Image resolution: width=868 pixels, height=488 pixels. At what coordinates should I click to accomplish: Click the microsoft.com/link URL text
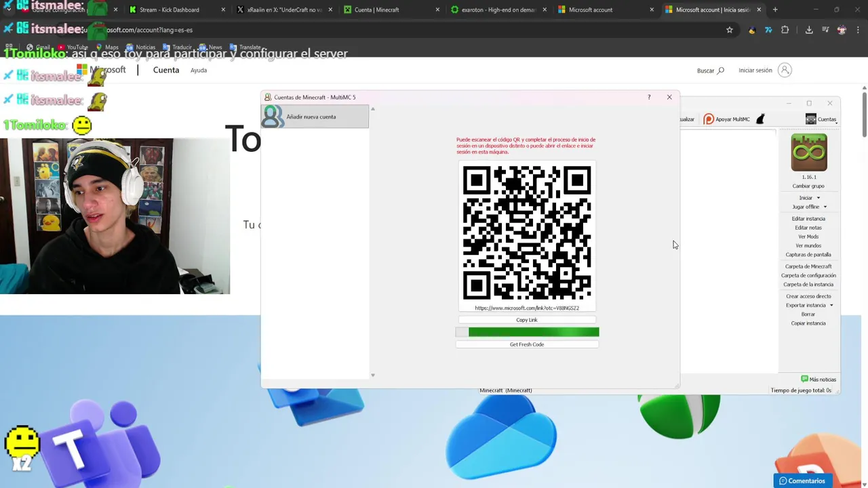pos(527,308)
